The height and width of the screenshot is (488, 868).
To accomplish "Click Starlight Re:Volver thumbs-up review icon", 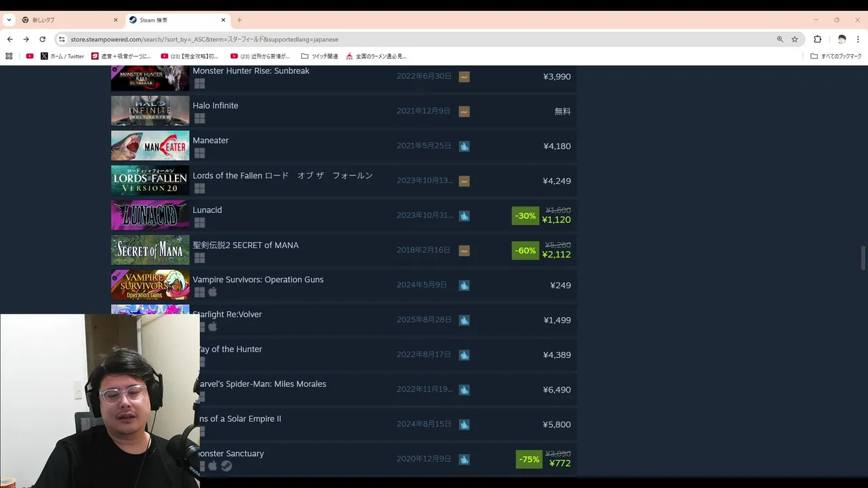I will 464,320.
